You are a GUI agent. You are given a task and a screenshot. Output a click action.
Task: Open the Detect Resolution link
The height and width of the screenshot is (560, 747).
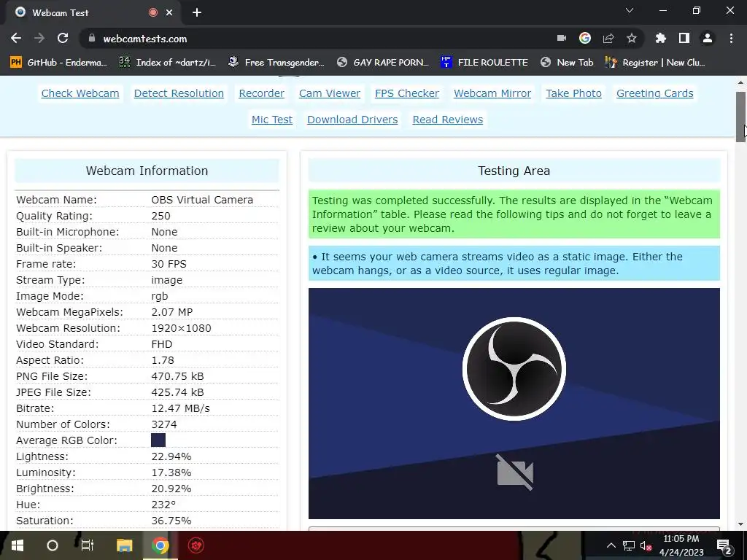(x=179, y=93)
